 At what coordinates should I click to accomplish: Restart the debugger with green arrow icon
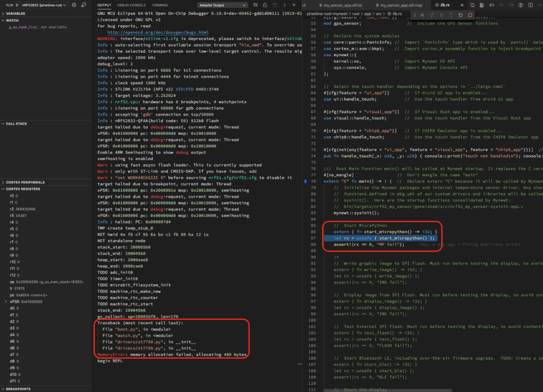coord(460,15)
